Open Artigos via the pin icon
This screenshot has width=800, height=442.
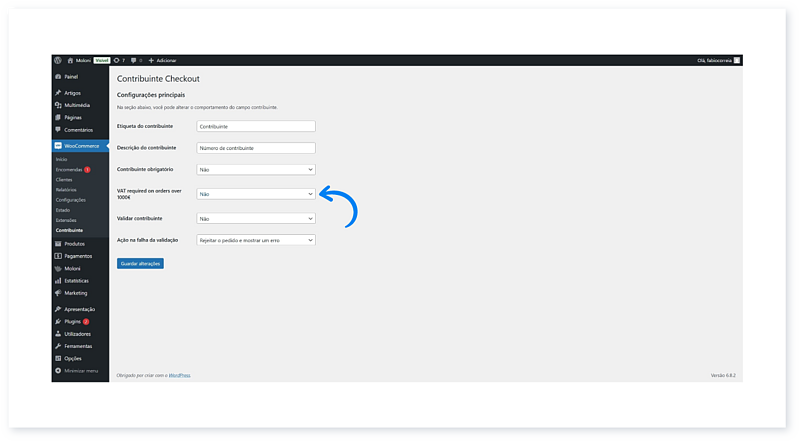58,93
